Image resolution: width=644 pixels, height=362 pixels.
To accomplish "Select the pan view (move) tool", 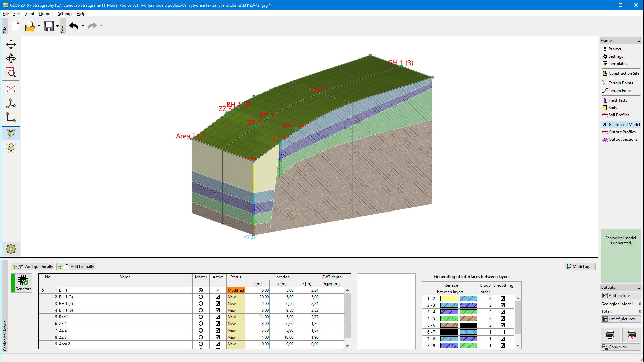I will [11, 44].
